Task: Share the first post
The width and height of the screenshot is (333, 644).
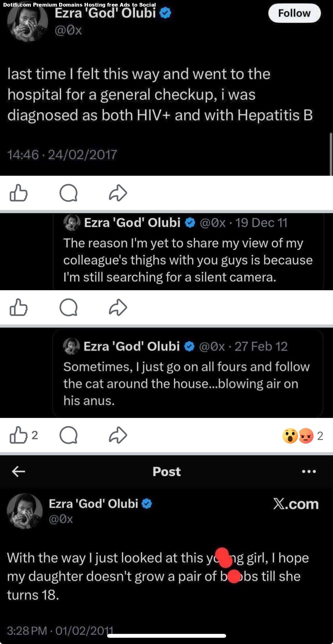Action: [x=118, y=193]
